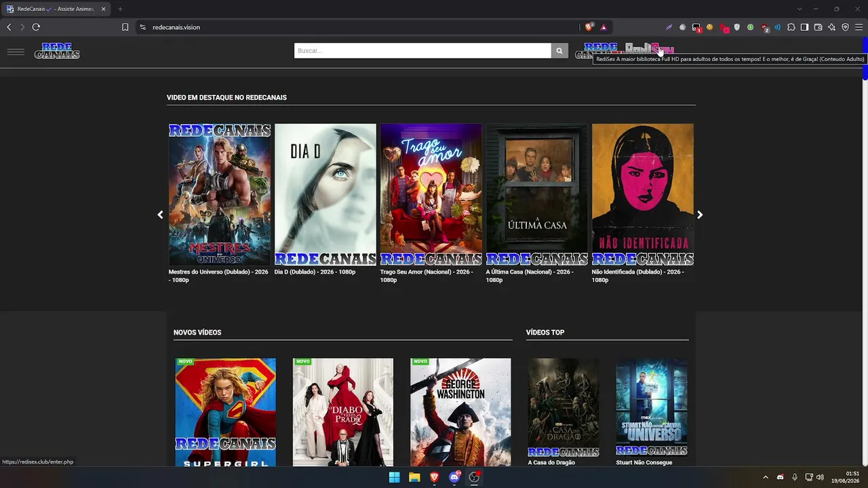Click the search magnifier button
Image resolution: width=868 pixels, height=488 pixels.
click(559, 51)
